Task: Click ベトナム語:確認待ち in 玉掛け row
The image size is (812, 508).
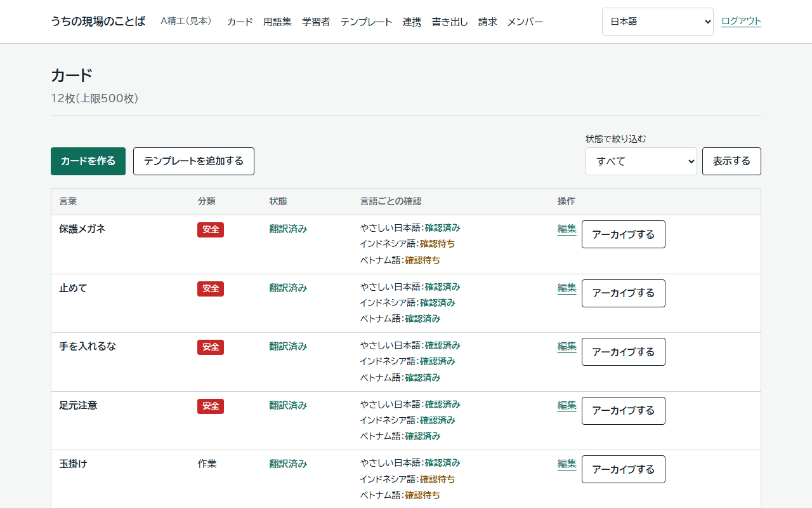Action: 400,495
